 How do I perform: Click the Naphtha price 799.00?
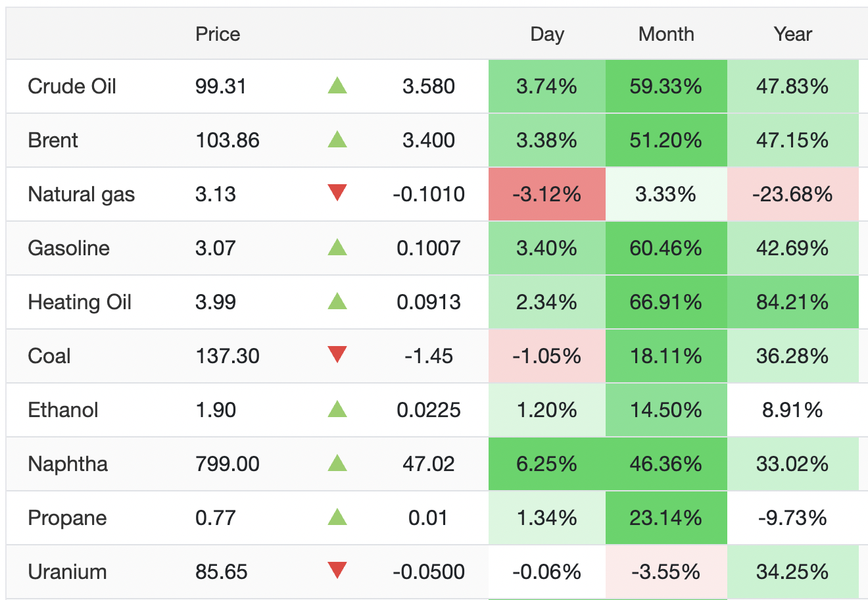(x=228, y=464)
